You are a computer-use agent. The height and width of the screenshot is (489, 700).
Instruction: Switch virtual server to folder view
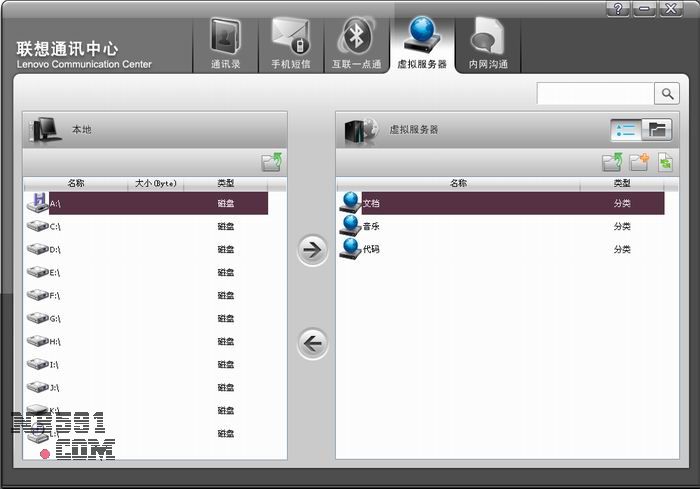coord(656,130)
